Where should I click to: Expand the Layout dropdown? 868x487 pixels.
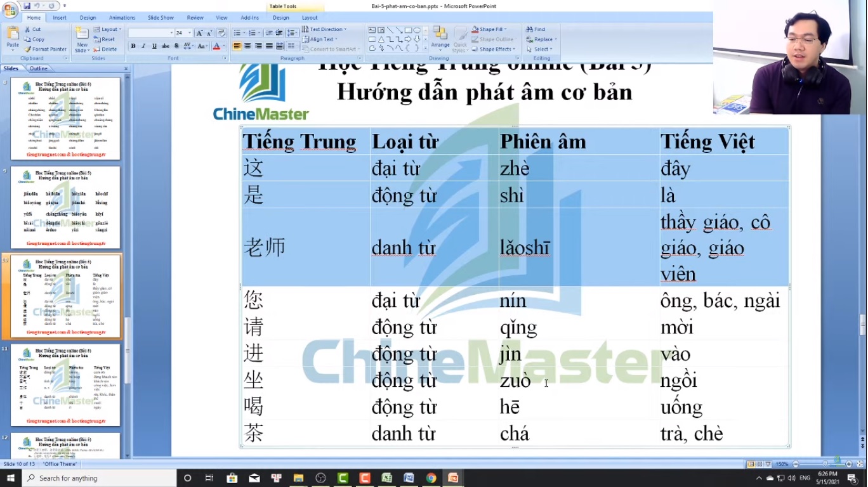[107, 29]
